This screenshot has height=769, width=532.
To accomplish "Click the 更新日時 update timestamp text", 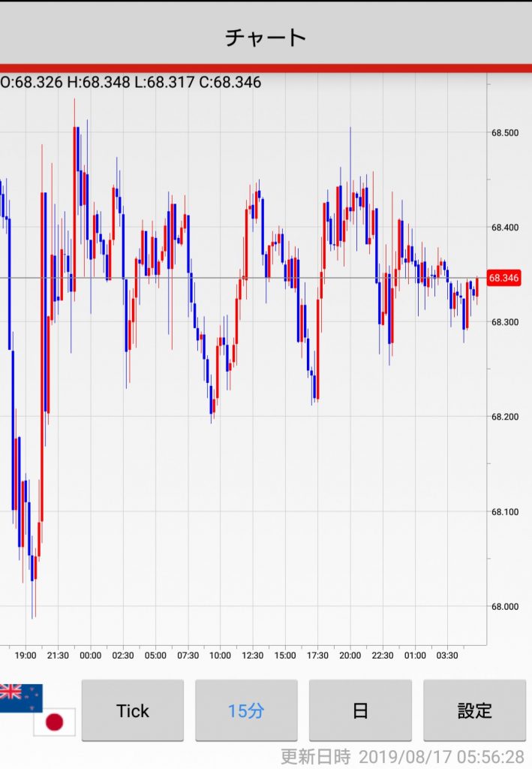I will pyautogui.click(x=402, y=755).
